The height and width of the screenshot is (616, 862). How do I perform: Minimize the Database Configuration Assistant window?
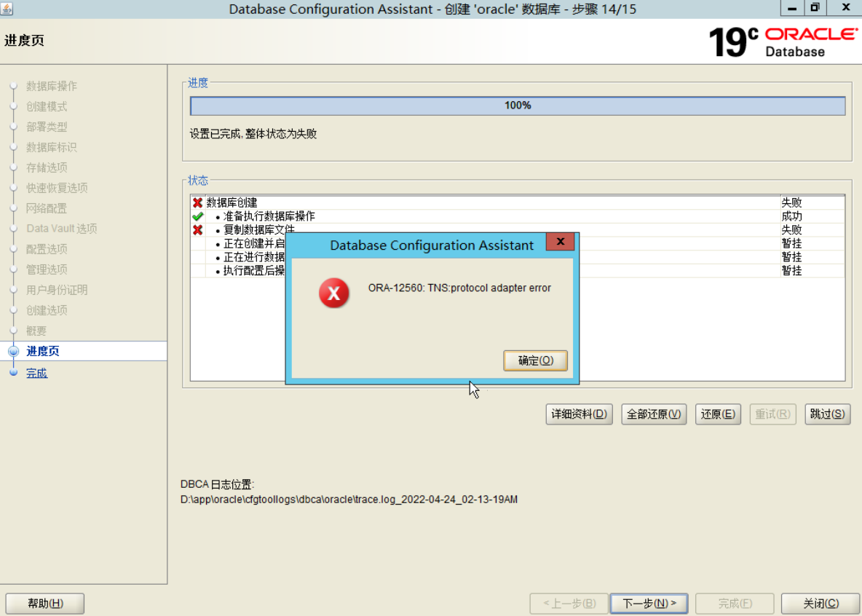(x=792, y=8)
